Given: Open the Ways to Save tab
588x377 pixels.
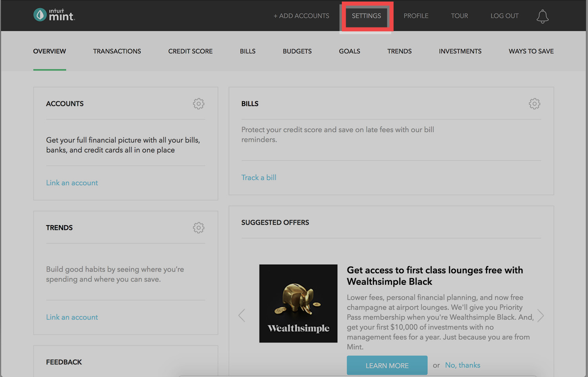Looking at the screenshot, I should pyautogui.click(x=531, y=51).
